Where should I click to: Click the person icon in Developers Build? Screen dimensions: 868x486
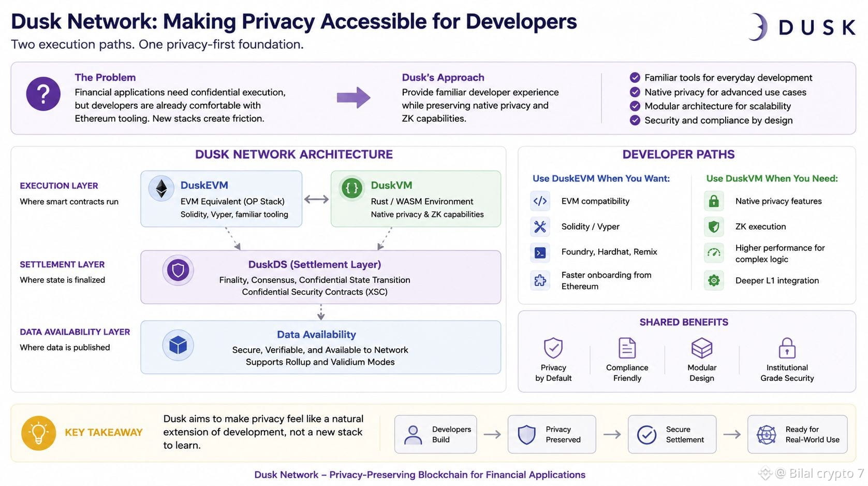click(x=413, y=435)
